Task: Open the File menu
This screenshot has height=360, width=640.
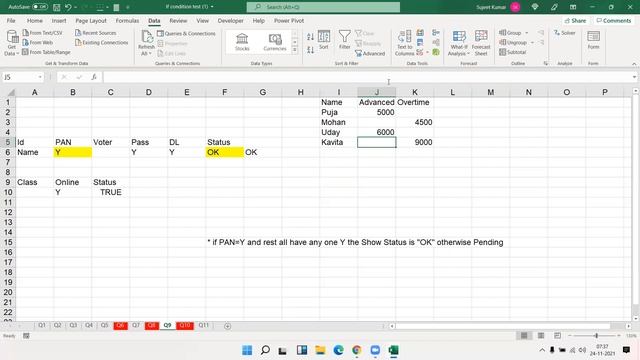Action: (x=11, y=20)
